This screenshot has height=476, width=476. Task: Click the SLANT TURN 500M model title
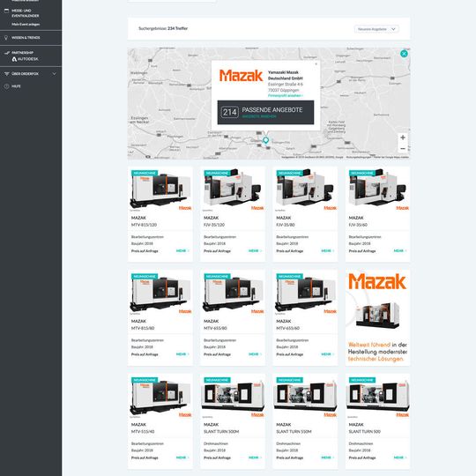pyautogui.click(x=221, y=432)
